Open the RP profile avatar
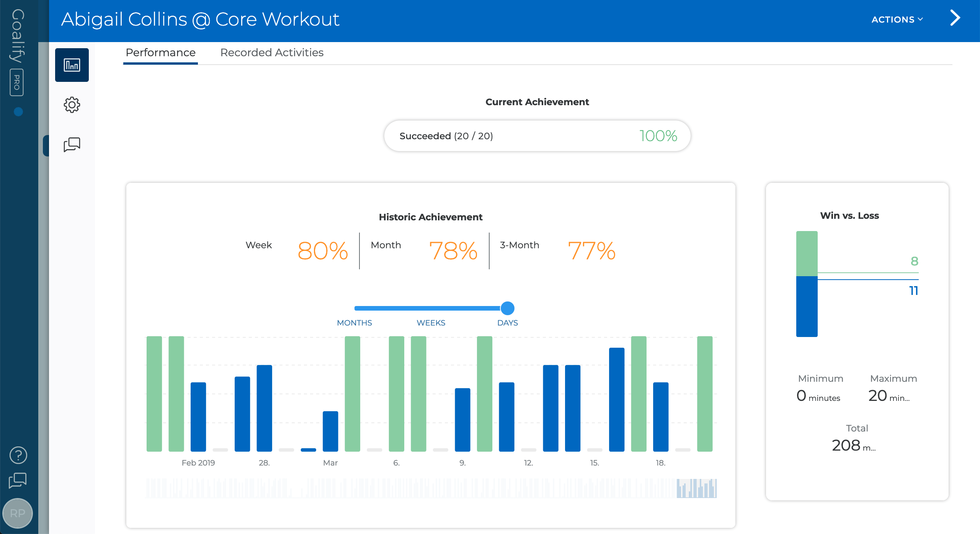The width and height of the screenshot is (980, 534). [x=18, y=513]
